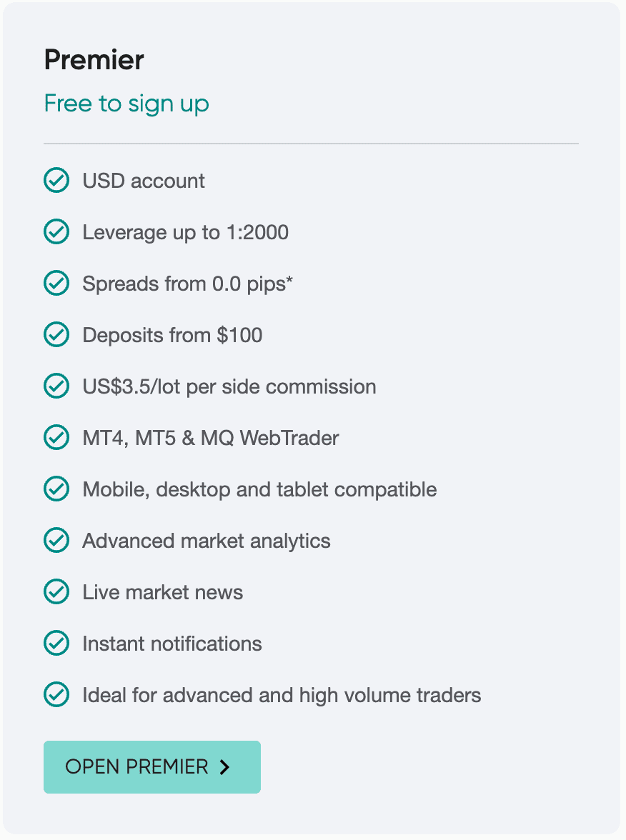The image size is (626, 840).
Task: Select the MT4, MT5 & MQ WebTrader text
Action: click(211, 439)
